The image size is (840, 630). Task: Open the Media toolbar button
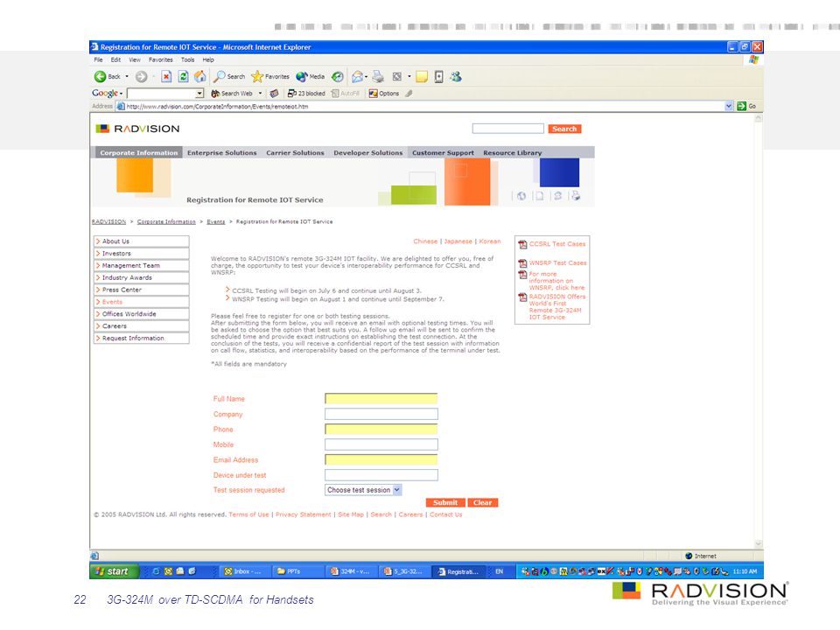coord(311,77)
